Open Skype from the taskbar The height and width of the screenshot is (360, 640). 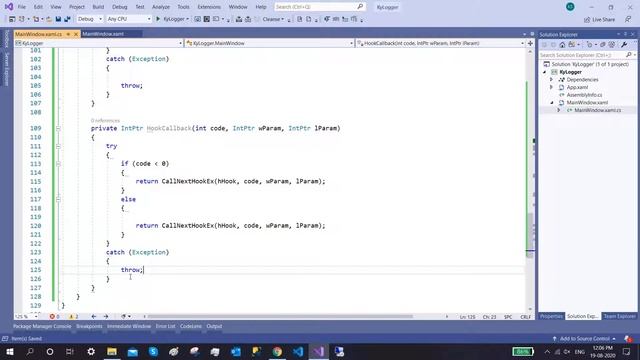153,351
